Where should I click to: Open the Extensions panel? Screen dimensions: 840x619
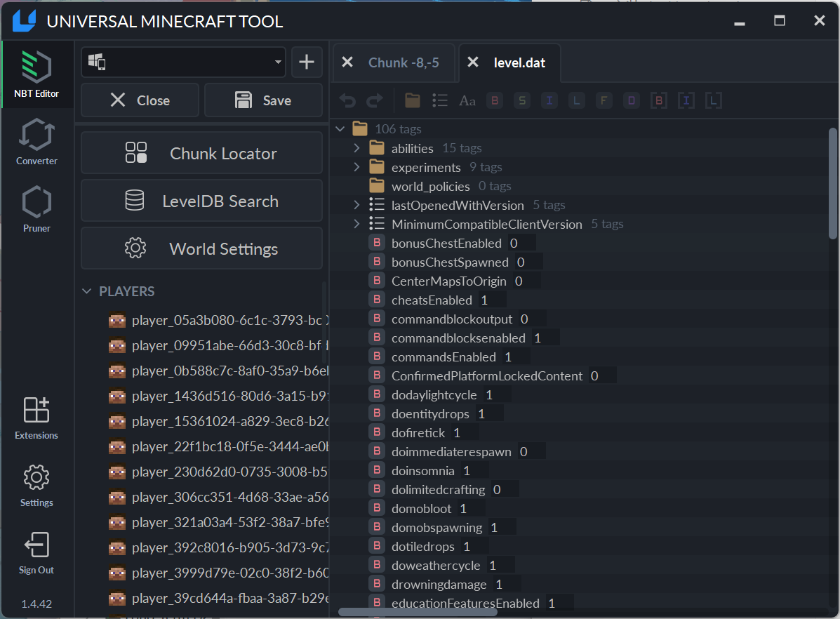point(36,418)
